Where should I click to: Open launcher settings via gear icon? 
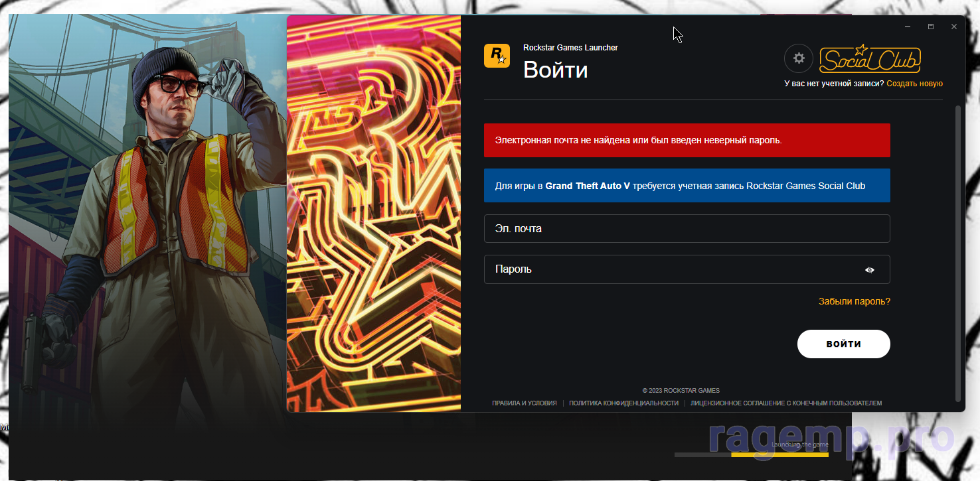pyautogui.click(x=799, y=58)
